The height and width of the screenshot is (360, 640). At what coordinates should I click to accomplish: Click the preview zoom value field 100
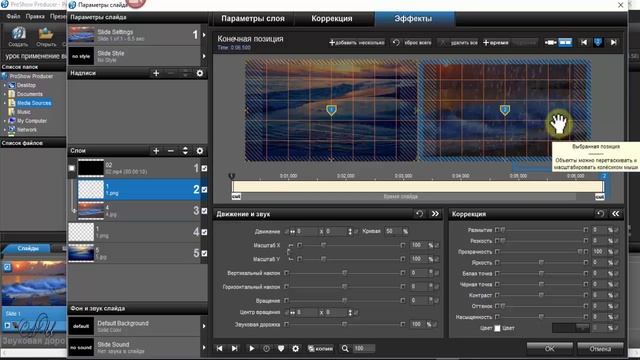(x=364, y=348)
